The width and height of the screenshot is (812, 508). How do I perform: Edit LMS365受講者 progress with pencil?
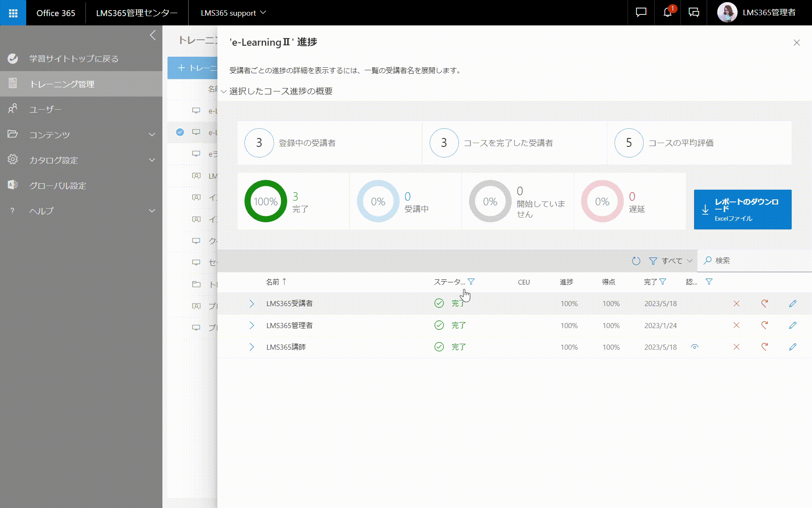pos(793,304)
